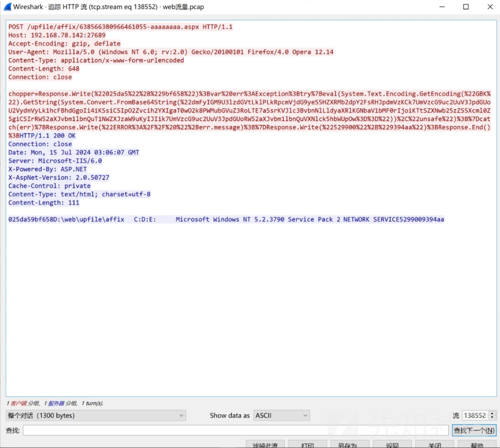Click the stream number field showing 138552

[475, 416]
